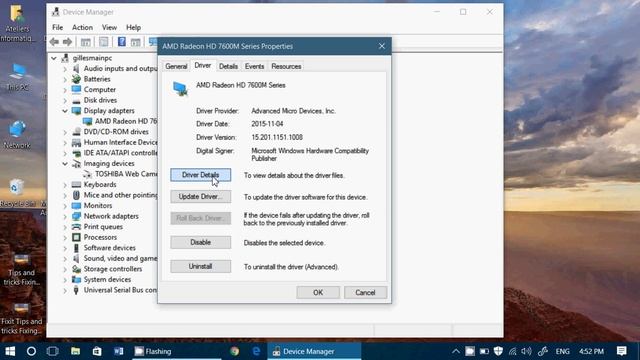Click 4:52 PM clock on taskbar
Viewport: 640px width, 360px height.
tap(591, 351)
